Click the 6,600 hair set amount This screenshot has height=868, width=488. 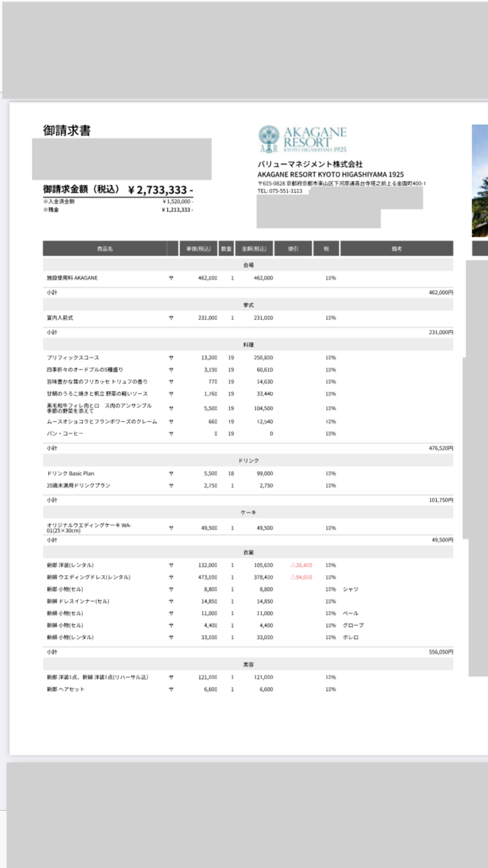click(266, 689)
